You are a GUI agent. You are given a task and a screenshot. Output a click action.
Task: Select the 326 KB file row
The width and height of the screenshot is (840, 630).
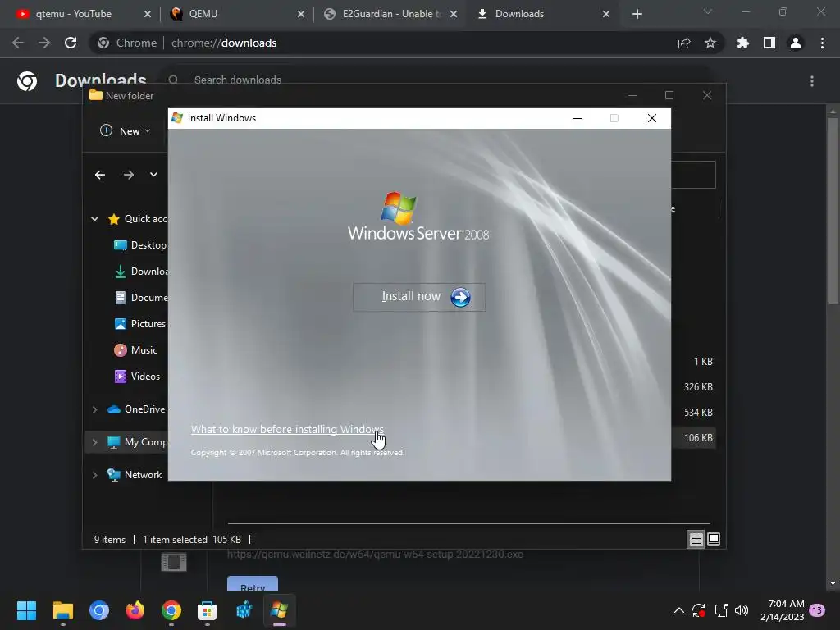(x=694, y=386)
